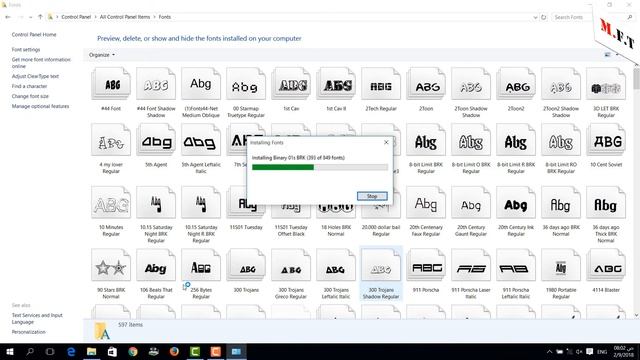640x360 pixels.
Task: Open the view options dropdown arrow
Action: coord(617,55)
